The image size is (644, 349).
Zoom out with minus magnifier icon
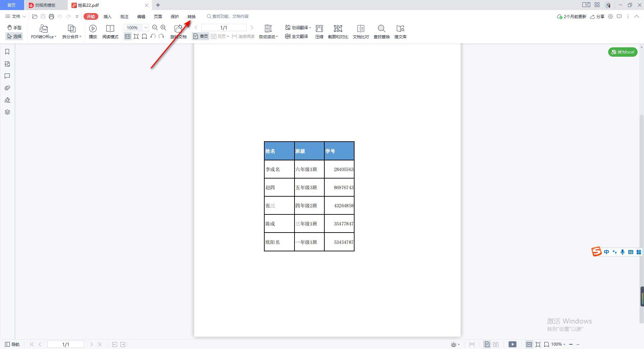155,28
